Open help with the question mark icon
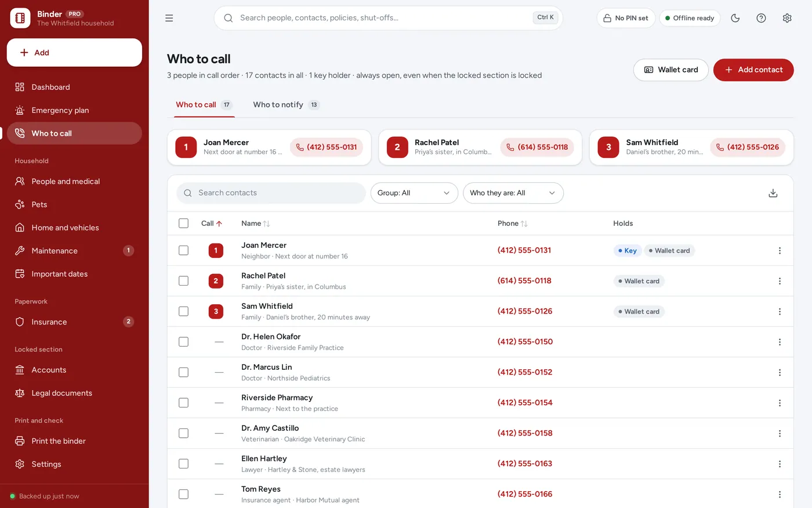The height and width of the screenshot is (508, 812). click(761, 18)
